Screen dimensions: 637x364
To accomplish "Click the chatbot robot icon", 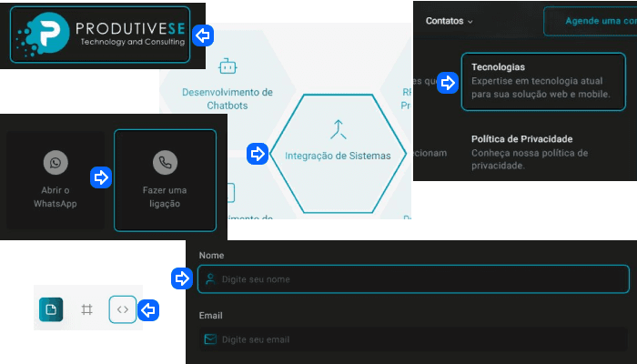I will click(x=227, y=66).
